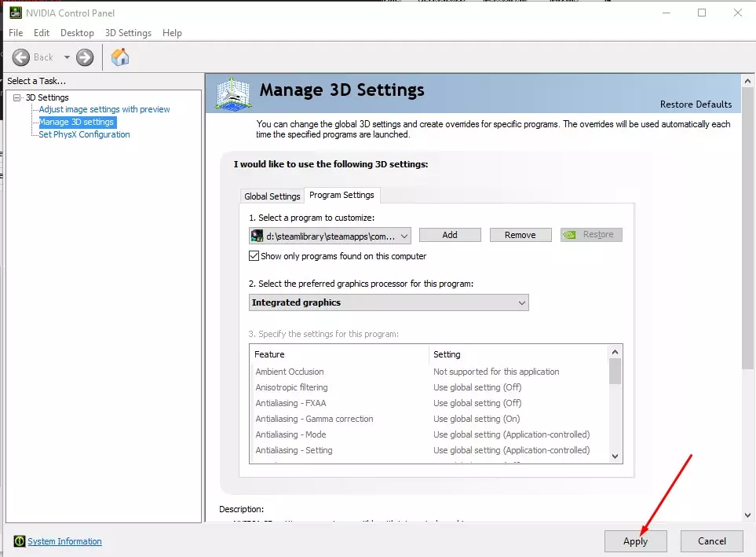This screenshot has height=557, width=756.
Task: Open the Help menu
Action: point(172,33)
